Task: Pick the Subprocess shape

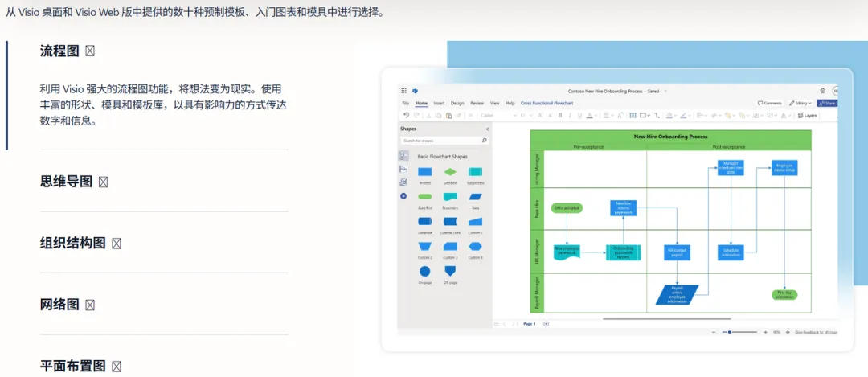Action: (475, 172)
